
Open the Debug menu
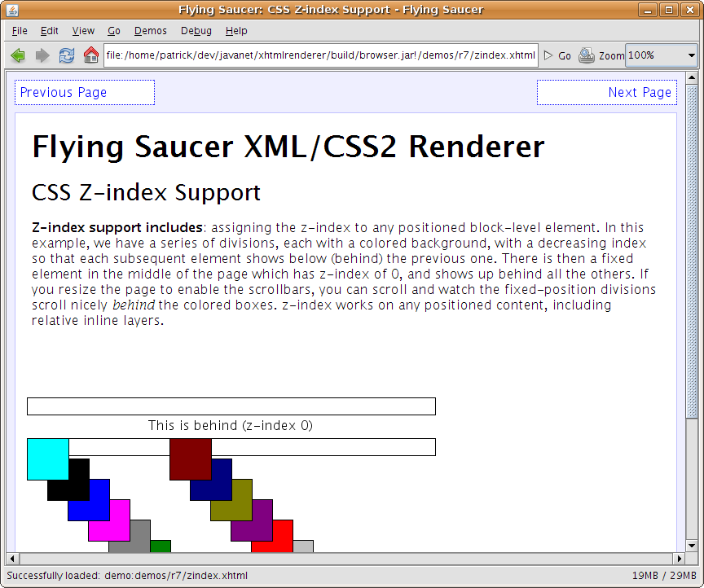(x=196, y=30)
